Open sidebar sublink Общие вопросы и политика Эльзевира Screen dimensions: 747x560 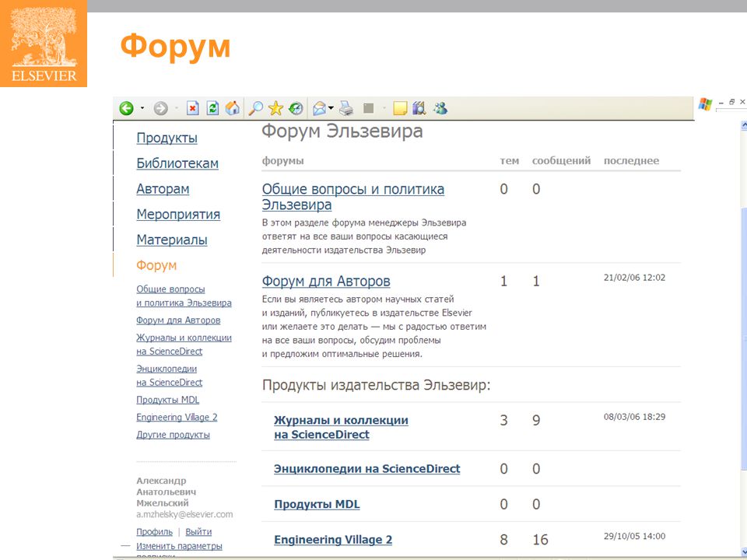[x=184, y=296]
